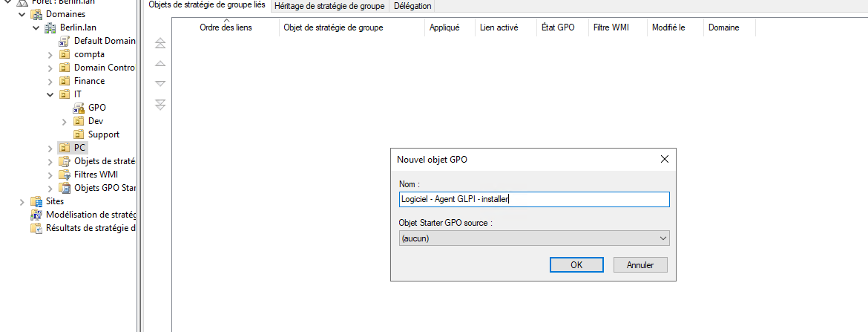The image size is (868, 332).
Task: Click the Nom text field
Action: [x=533, y=199]
